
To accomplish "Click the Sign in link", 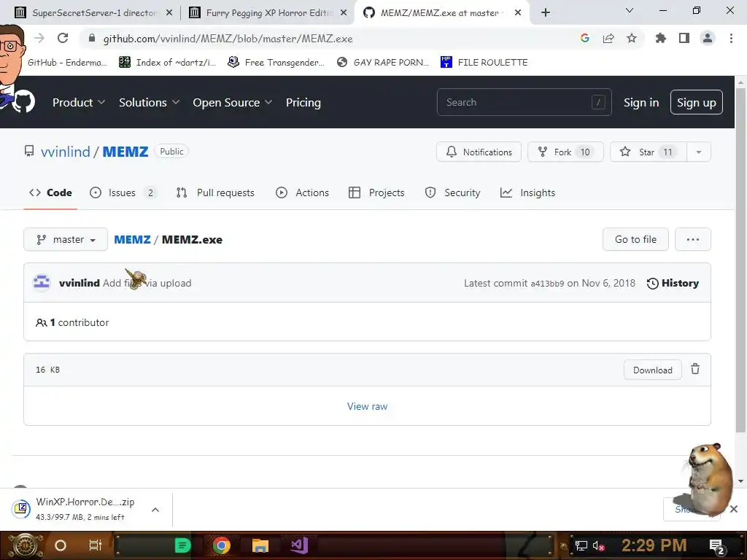I will [x=640, y=102].
